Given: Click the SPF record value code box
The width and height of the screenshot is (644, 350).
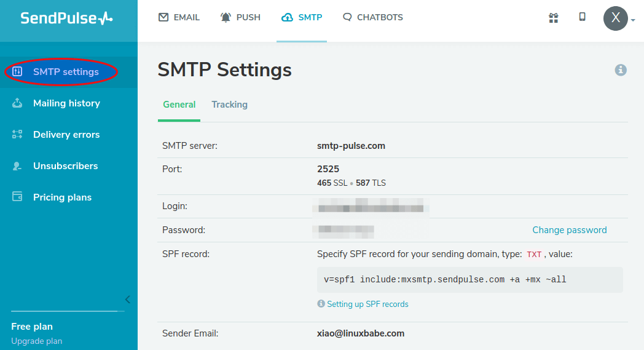Looking at the screenshot, I should click(469, 280).
